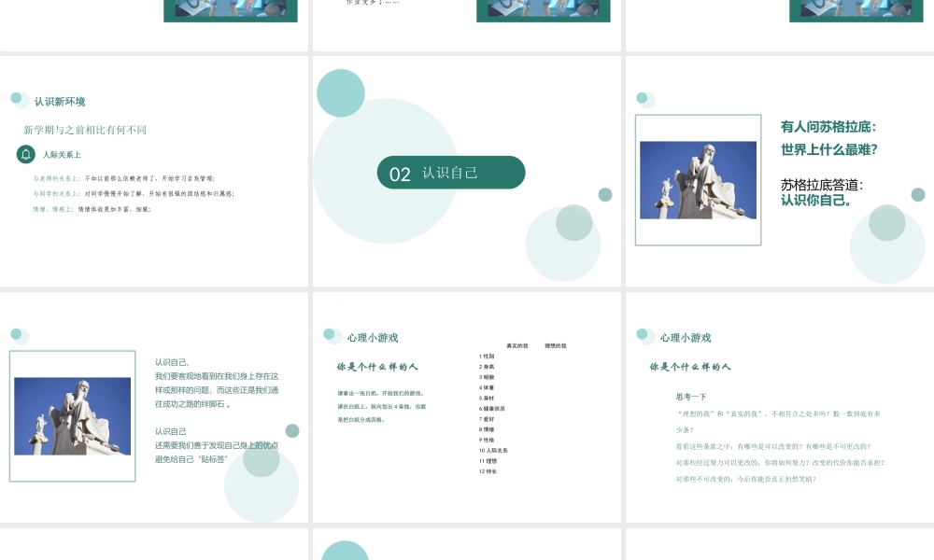Select the line starting 对那些经过努力可以更改的
Screen dimensions: 934x560
780,462
